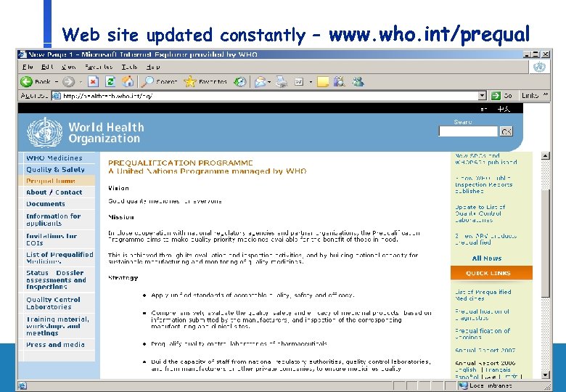Click the scrollbar down arrow
566x392 pixels.
pyautogui.click(x=546, y=375)
